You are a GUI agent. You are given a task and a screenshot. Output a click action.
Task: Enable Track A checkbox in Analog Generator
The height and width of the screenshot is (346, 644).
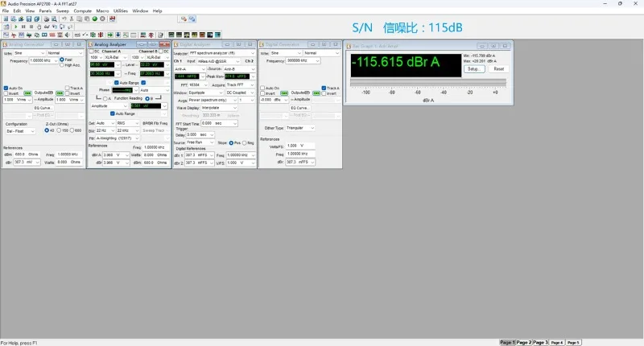(x=68, y=89)
